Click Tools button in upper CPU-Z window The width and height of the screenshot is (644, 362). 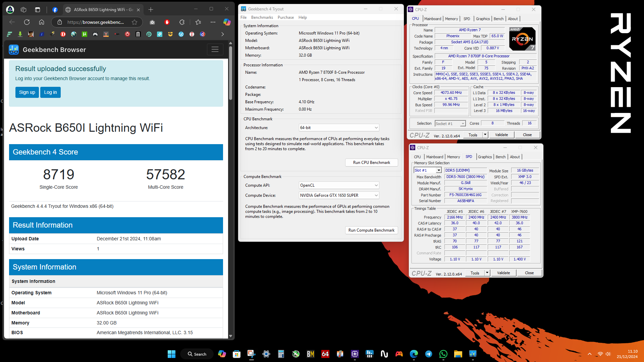pyautogui.click(x=473, y=135)
